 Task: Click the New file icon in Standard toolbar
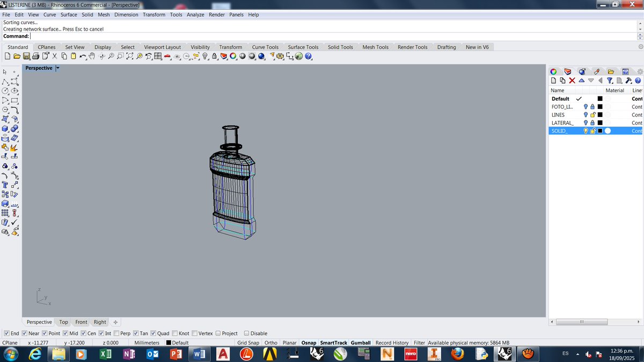pos(8,56)
